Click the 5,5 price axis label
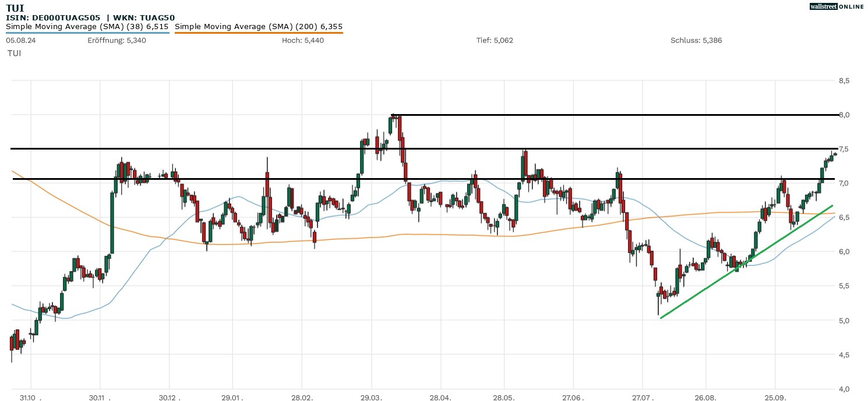 point(844,286)
